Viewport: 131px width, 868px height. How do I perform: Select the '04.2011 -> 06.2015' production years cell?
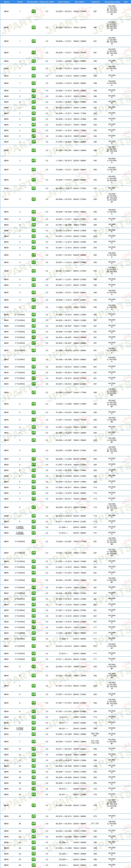(64, 749)
